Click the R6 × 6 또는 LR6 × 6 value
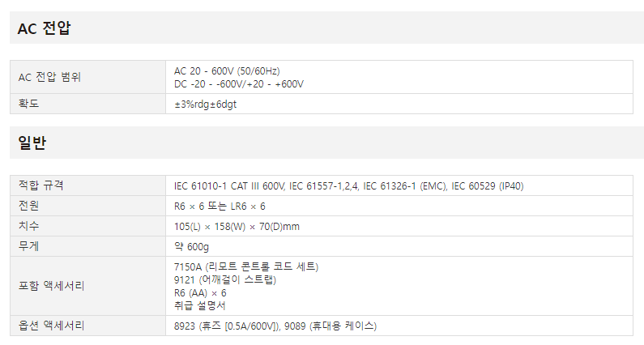The height and width of the screenshot is (345, 644). pyautogui.click(x=220, y=207)
